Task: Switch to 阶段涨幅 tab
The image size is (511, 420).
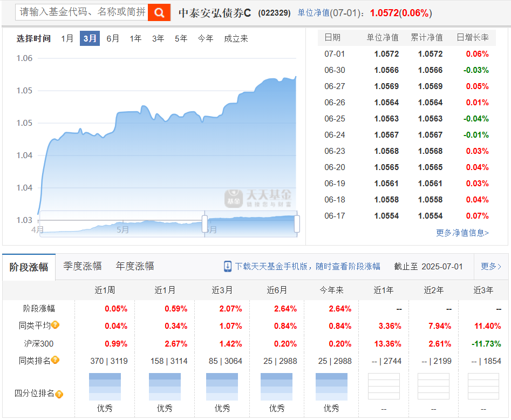Action: coord(29,267)
